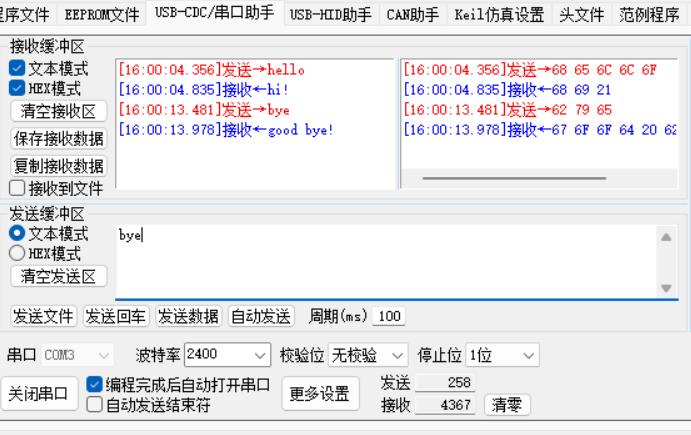The image size is (691, 435).
Task: Click the send buffer text area containing bye
Action: (386, 262)
